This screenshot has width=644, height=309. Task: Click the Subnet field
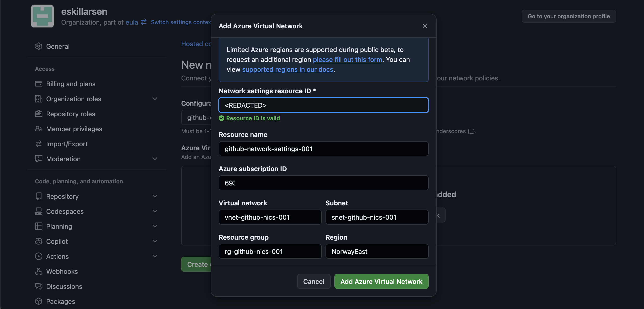pyautogui.click(x=377, y=217)
